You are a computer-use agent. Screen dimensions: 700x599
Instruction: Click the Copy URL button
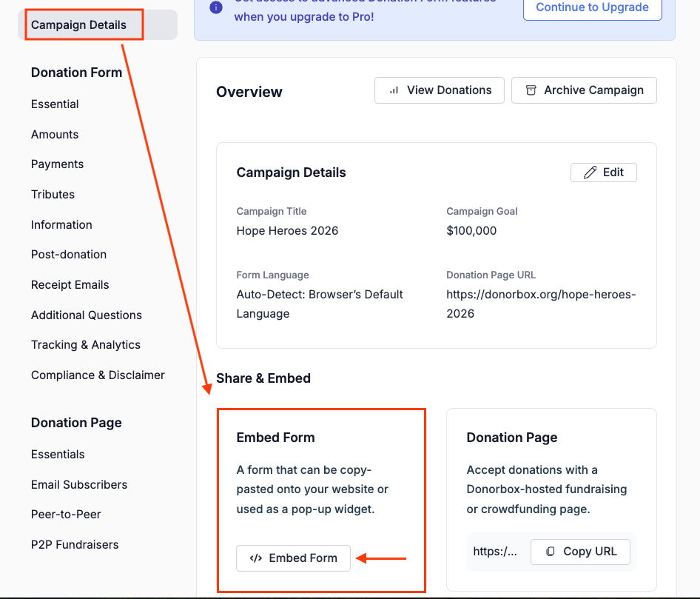pos(580,552)
